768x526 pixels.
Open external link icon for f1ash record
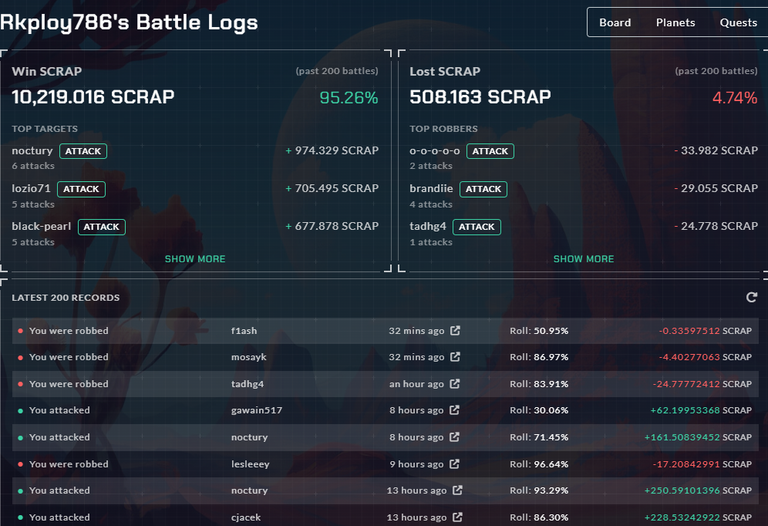(455, 331)
